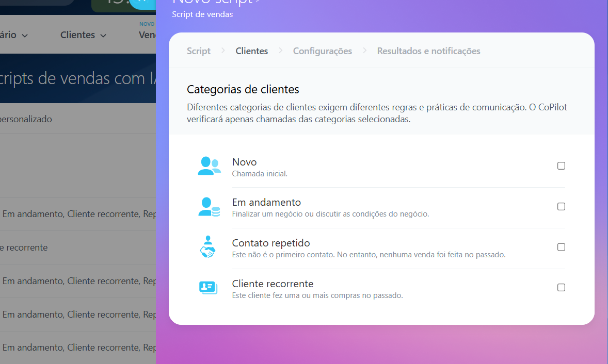Tick the Contato repetido checkbox
Screen dimensions: 608x364
pos(561,247)
